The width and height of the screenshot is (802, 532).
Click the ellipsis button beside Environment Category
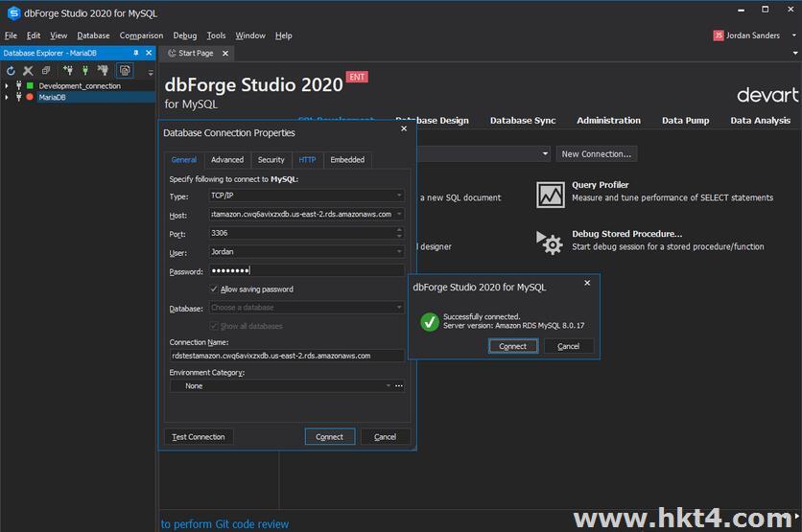pos(399,386)
